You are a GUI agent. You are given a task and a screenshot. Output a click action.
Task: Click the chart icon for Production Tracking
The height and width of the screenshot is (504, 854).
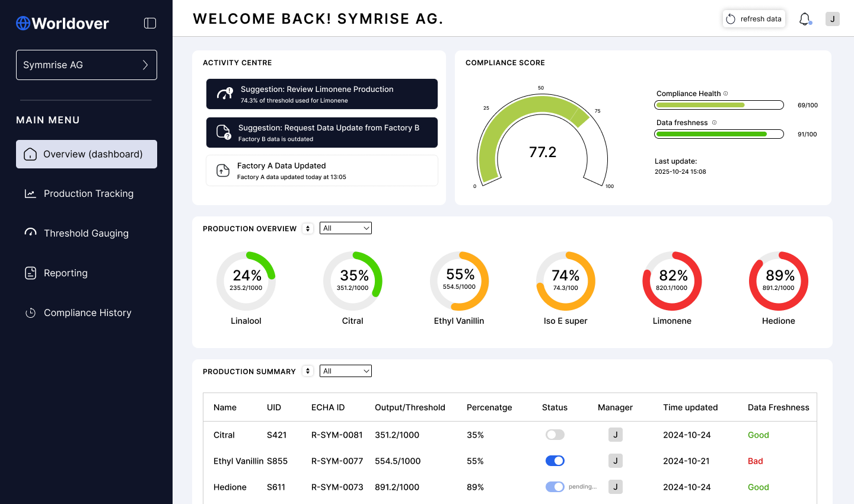30,194
